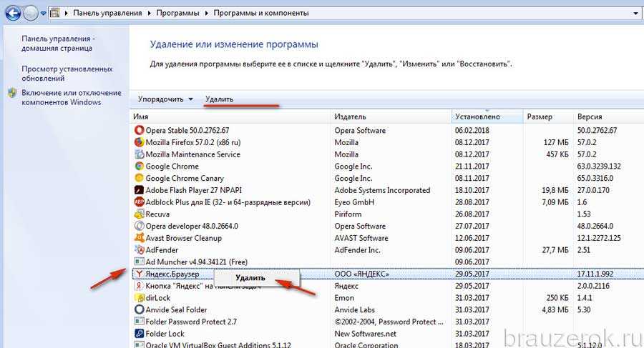Click the Удалить toolbar button
The image size is (644, 348).
pos(220,99)
